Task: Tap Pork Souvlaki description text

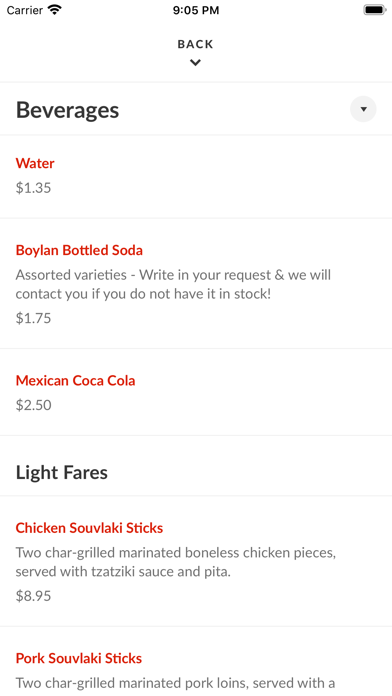Action: point(175,682)
